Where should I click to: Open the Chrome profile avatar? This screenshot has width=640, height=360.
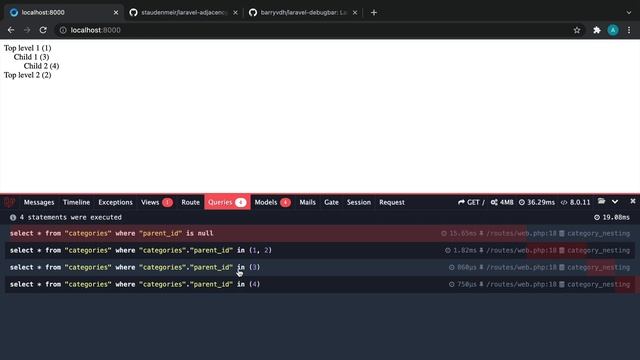[x=613, y=30]
